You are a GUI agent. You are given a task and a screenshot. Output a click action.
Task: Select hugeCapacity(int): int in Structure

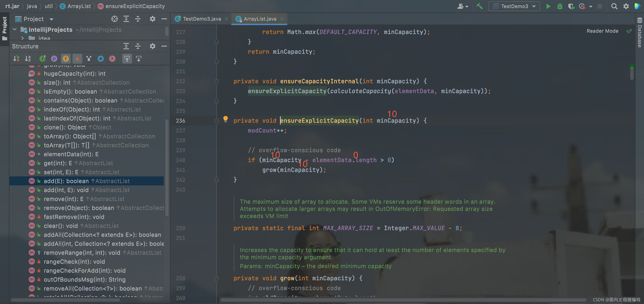click(87, 74)
